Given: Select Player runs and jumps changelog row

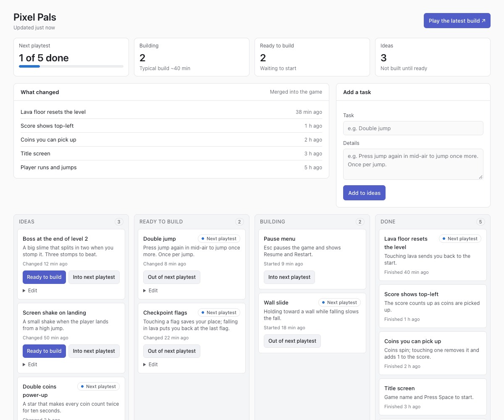Looking at the screenshot, I should point(171,168).
